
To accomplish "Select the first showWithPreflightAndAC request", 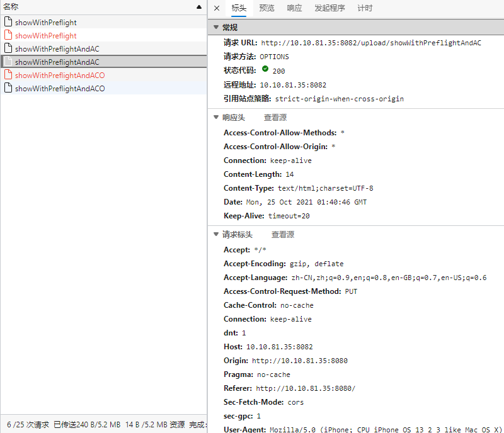I will [x=57, y=49].
